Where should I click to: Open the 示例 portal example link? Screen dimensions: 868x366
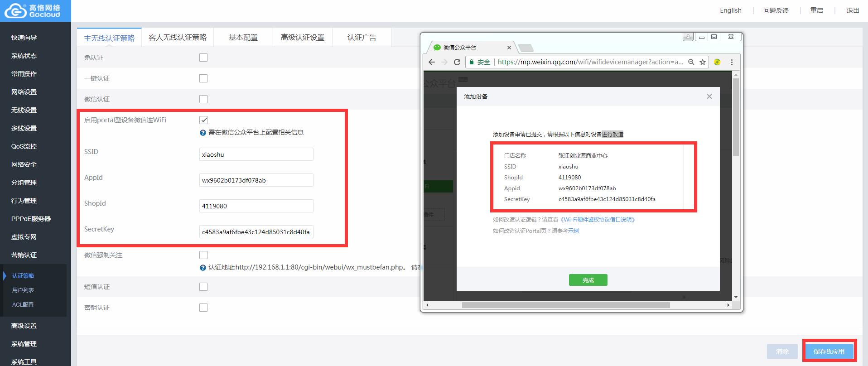tap(574, 231)
